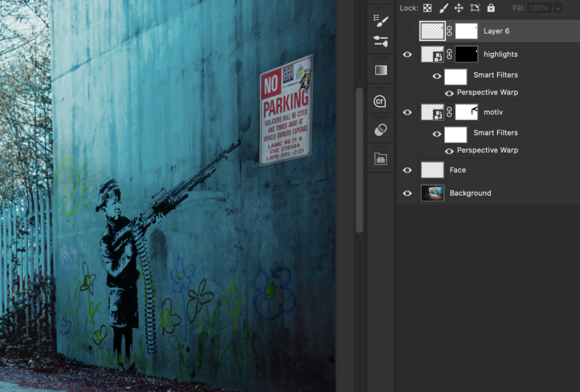Select Face layer name
This screenshot has height=392, width=580.
[458, 170]
